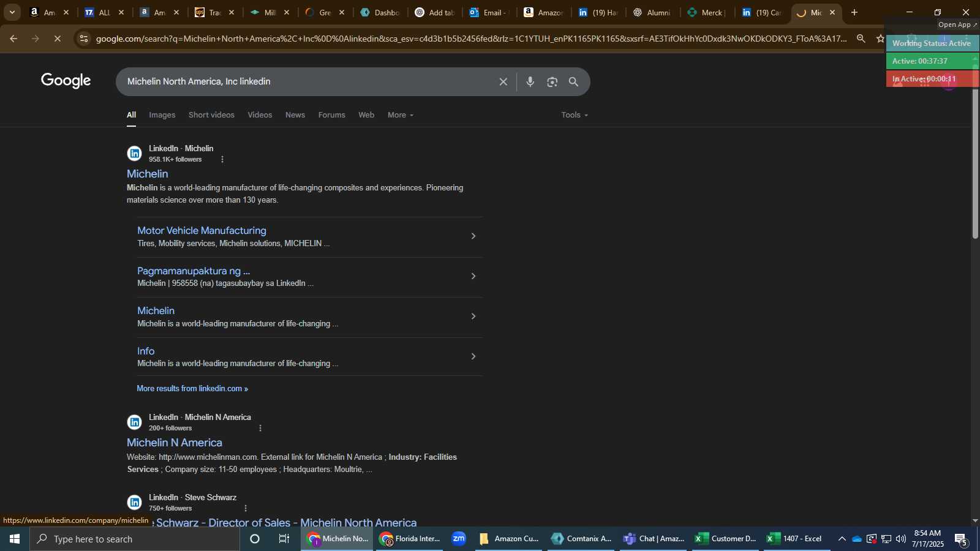Viewport: 980px width, 551px height.
Task: Click LinkedIn favicon of Michelin N America result
Action: pos(135,422)
